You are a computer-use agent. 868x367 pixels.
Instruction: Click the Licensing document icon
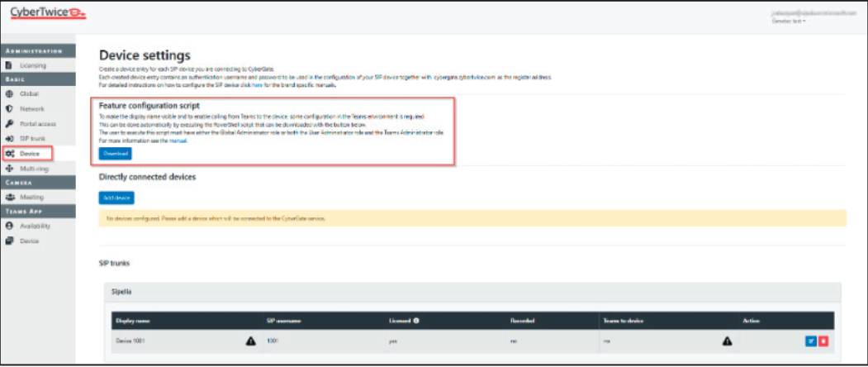tap(9, 65)
